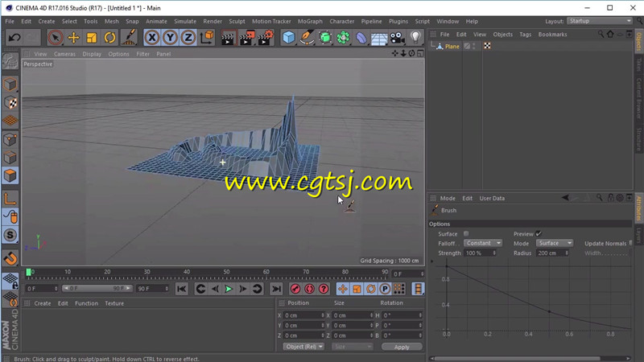Click the Apply button
644x362 pixels.
click(402, 347)
